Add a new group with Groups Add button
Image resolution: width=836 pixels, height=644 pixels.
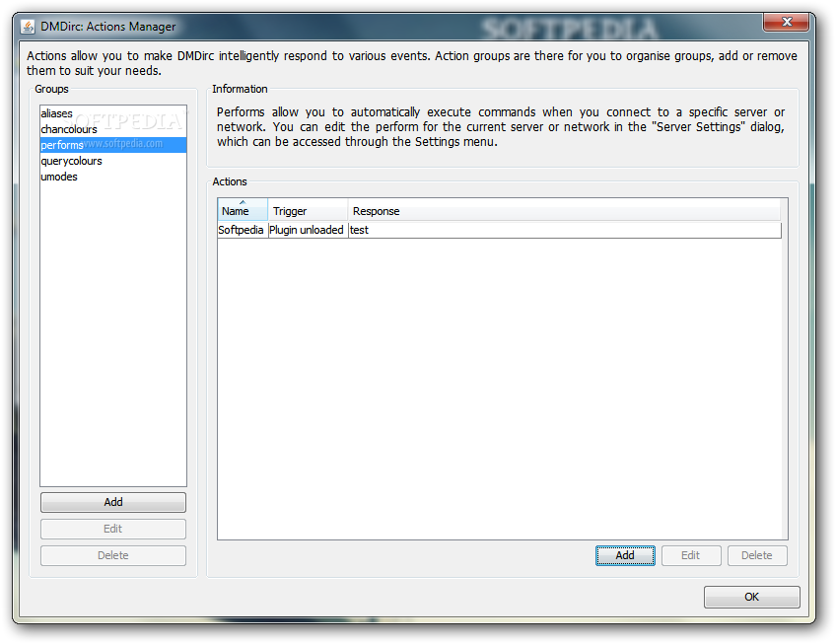[113, 502]
